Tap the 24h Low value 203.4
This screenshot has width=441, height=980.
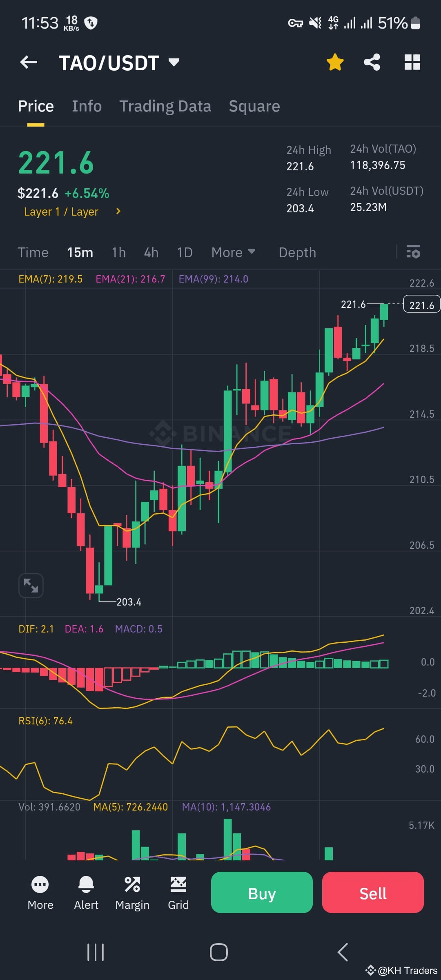tap(300, 209)
